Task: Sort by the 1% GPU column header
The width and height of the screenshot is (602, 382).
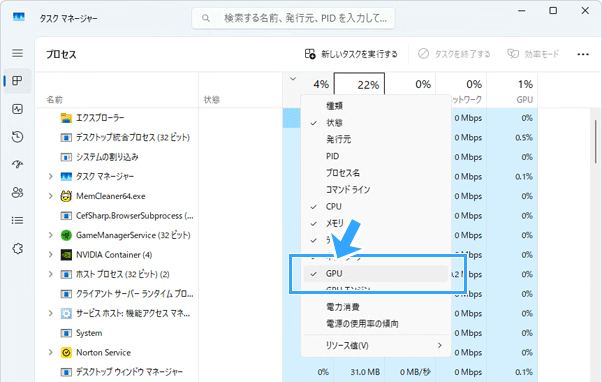Action: click(512, 90)
